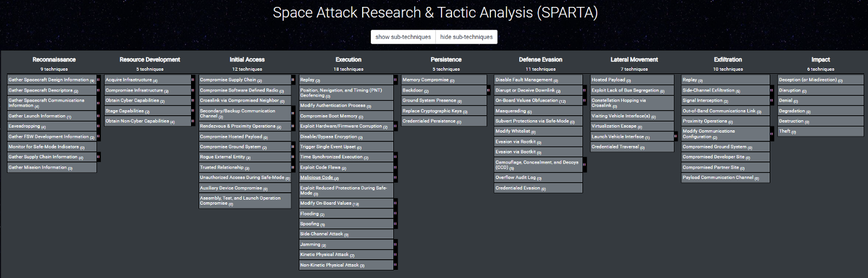This screenshot has height=278, width=868.
Task: Open Disable Fault Management technique
Action: [538, 80]
